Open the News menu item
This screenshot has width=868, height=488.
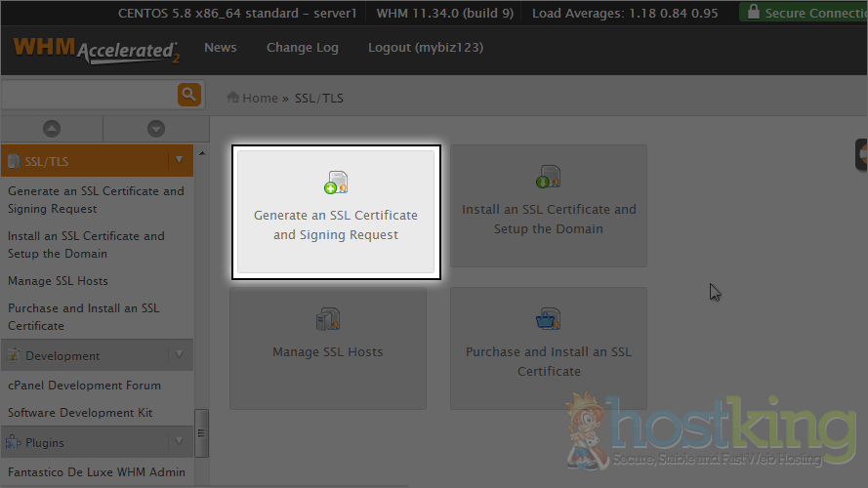click(221, 48)
